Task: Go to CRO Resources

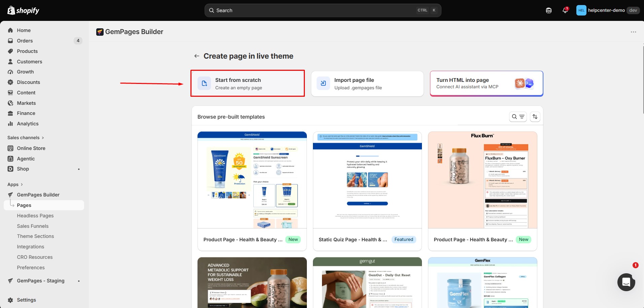Action: click(x=35, y=257)
